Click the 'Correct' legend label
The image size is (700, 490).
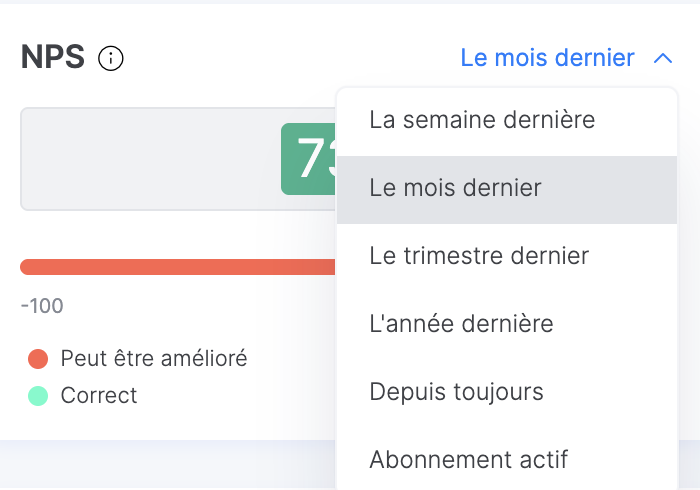point(99,395)
